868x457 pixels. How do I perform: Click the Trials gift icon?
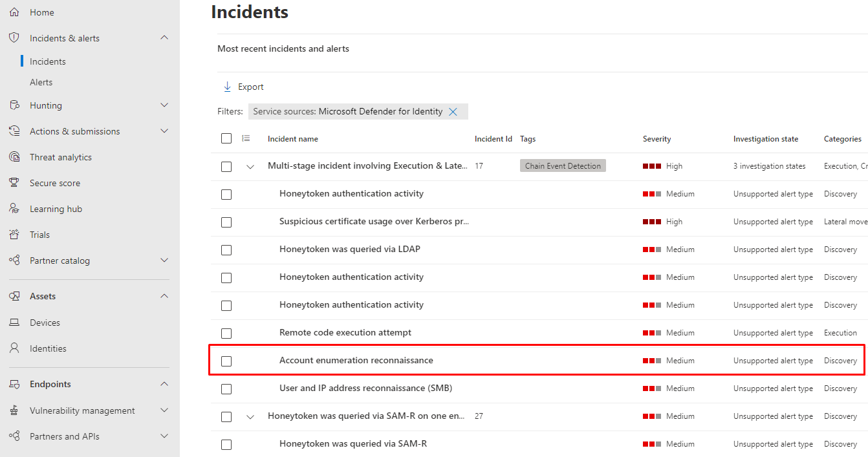(x=14, y=235)
